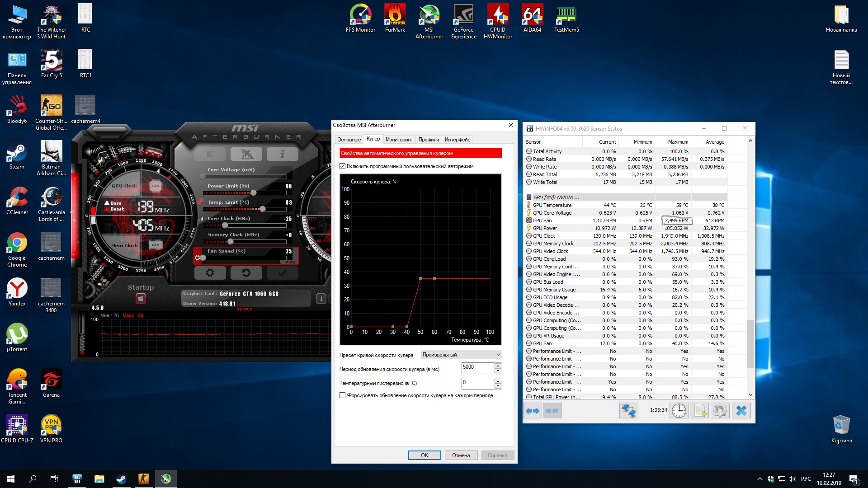Screen dimensions: 868x488
Task: Toggle Fan Speed Auto mode in Afterburner
Action: click(290, 262)
